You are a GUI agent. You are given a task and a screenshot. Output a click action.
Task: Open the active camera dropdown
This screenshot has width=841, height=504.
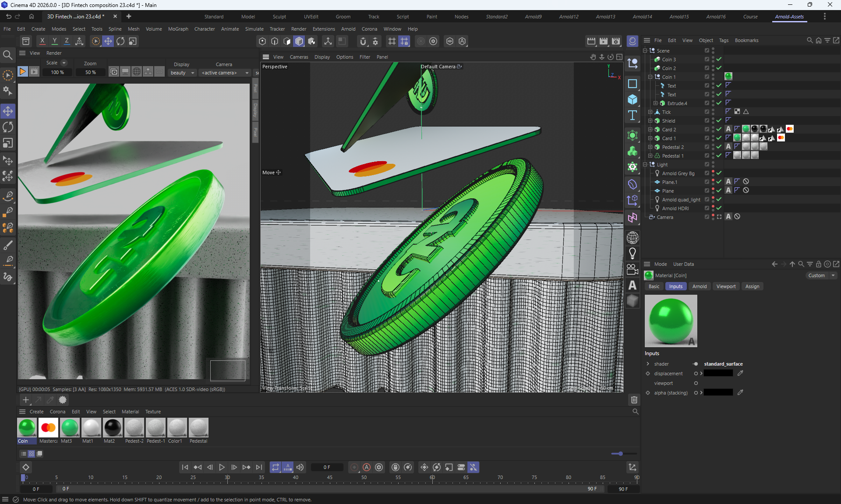click(225, 73)
